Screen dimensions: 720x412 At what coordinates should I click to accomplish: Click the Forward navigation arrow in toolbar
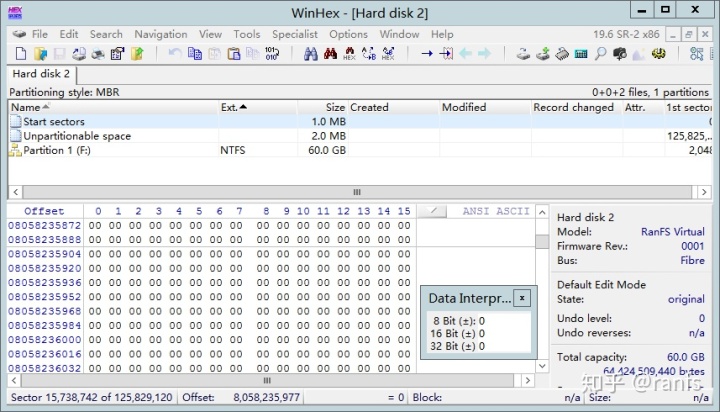(x=484, y=54)
